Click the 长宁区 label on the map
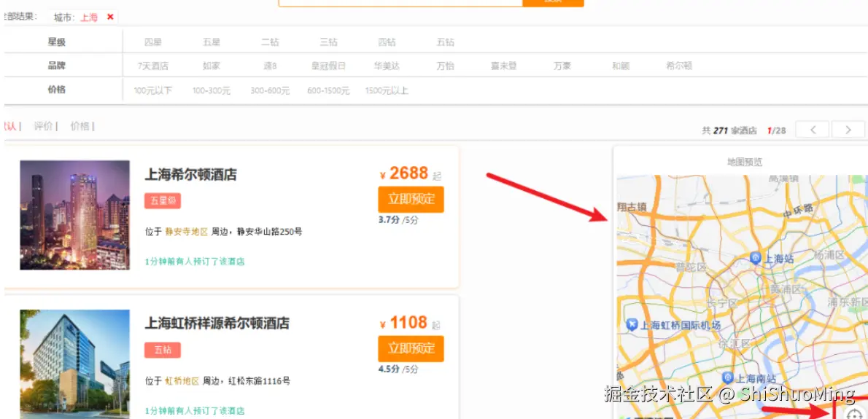The image size is (868, 419). [722, 303]
